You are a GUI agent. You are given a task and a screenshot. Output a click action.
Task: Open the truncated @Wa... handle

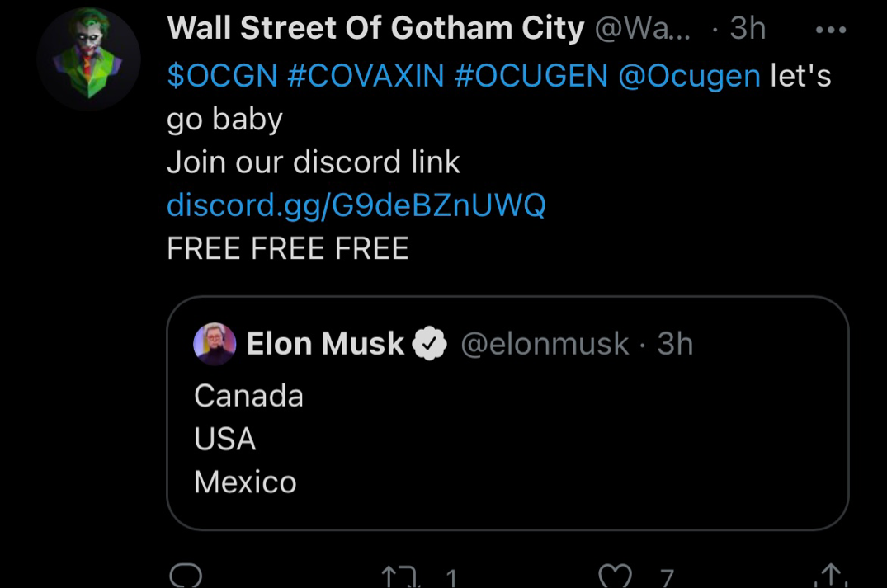644,27
